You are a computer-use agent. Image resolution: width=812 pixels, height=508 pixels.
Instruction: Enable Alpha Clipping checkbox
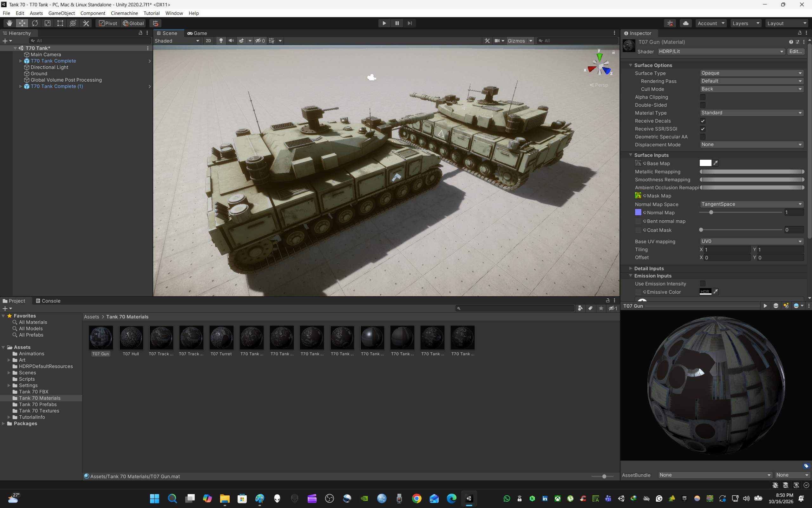click(703, 97)
